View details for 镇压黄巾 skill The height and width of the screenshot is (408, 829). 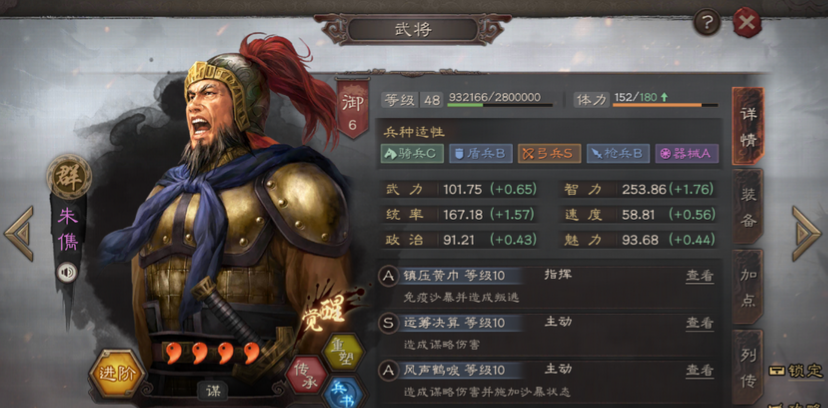(x=699, y=275)
